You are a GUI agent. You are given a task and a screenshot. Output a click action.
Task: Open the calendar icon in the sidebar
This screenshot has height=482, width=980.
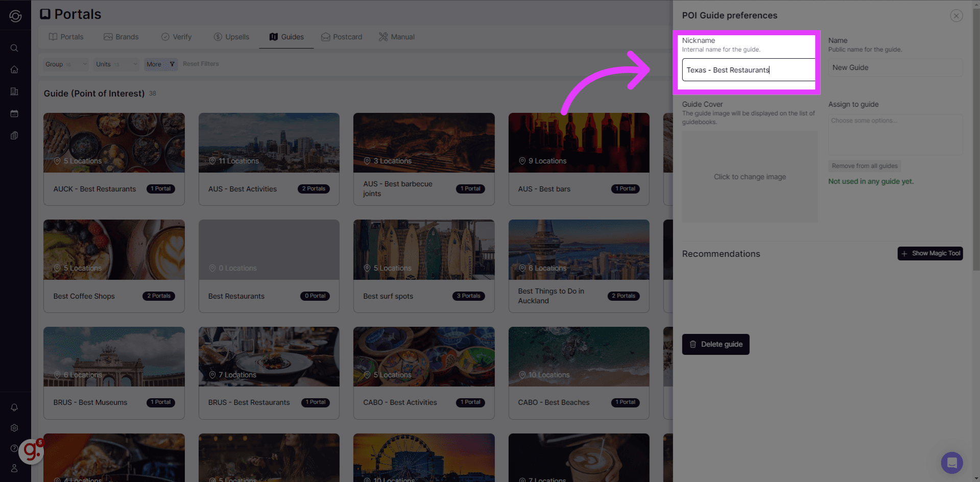pyautogui.click(x=14, y=113)
